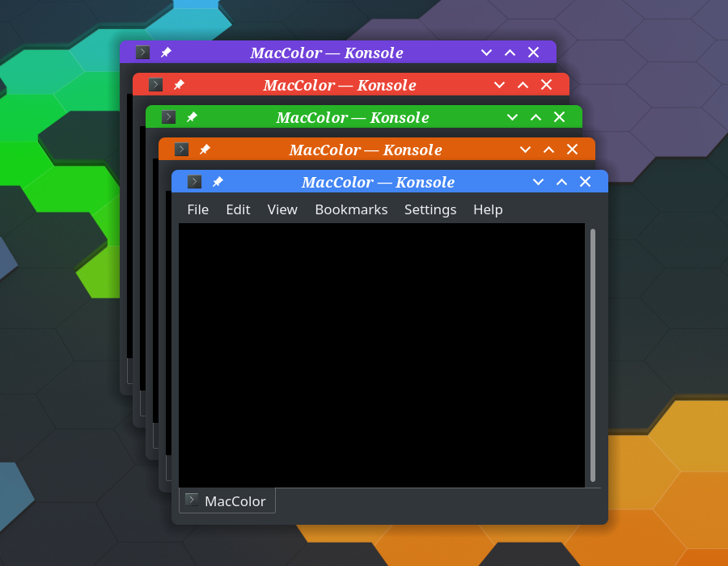Image resolution: width=728 pixels, height=566 pixels.
Task: Click the orange window title MacColor — Konsole
Action: 366,150
